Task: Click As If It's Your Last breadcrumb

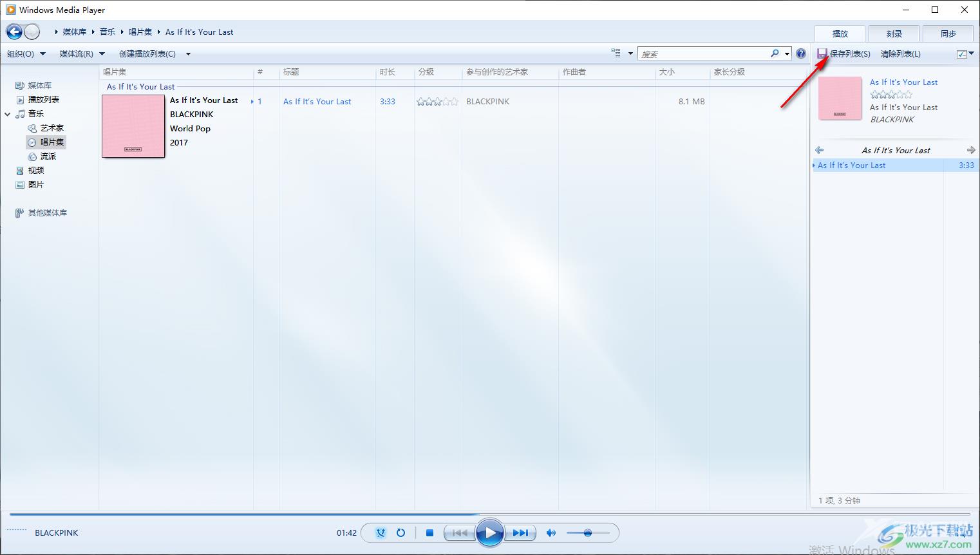Action: pos(199,32)
